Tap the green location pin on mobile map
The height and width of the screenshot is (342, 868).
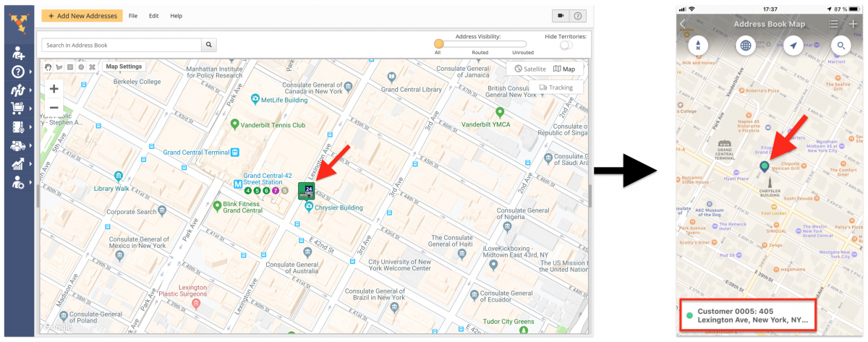[765, 168]
